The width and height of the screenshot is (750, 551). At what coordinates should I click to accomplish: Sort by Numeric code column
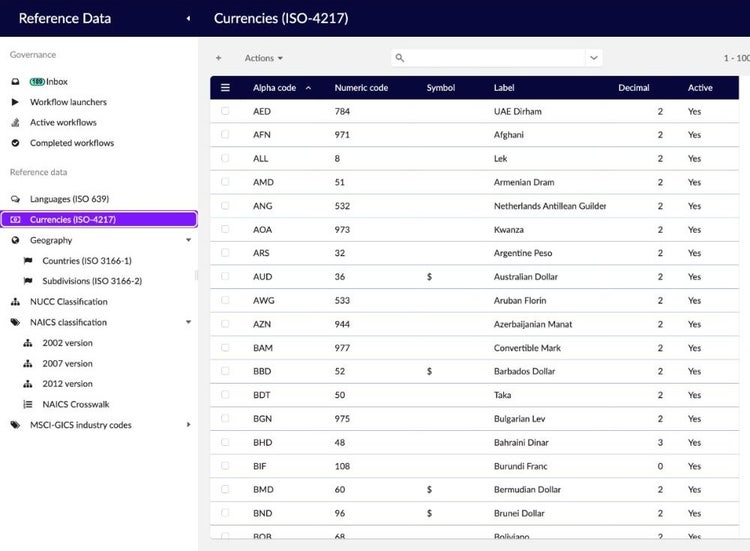tap(361, 88)
